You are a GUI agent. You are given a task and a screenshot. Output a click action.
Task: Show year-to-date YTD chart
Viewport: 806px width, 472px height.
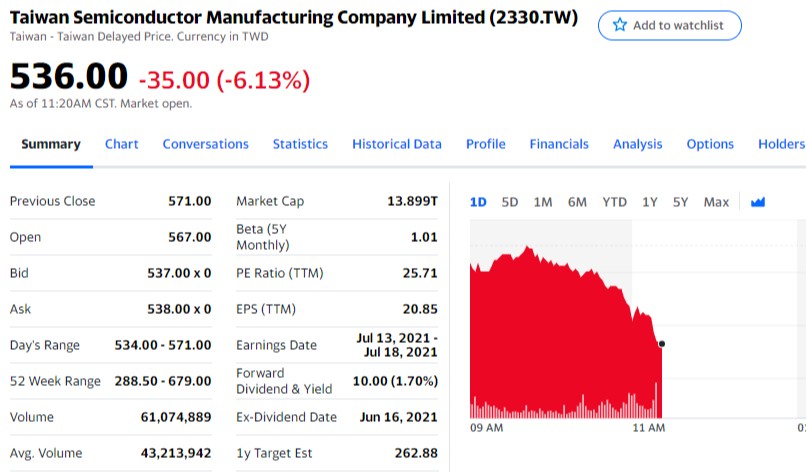[614, 202]
